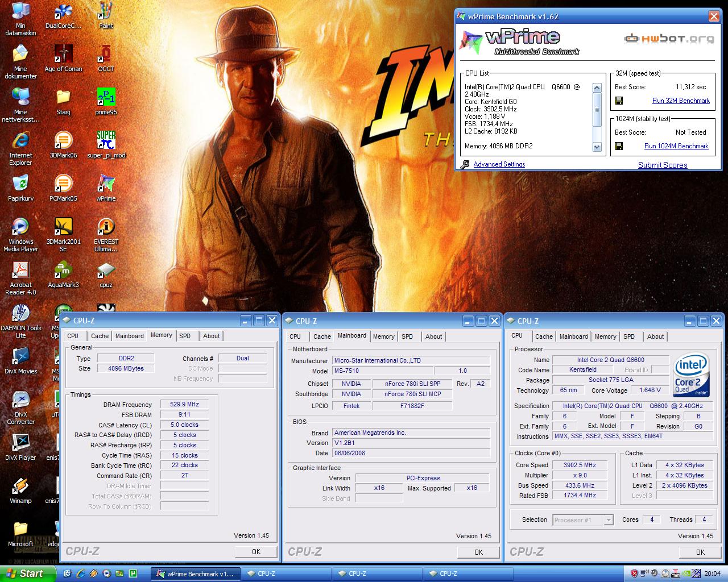Click Submit Scores link in wPrime
Image resolution: width=728 pixels, height=582 pixels.
coord(663,165)
